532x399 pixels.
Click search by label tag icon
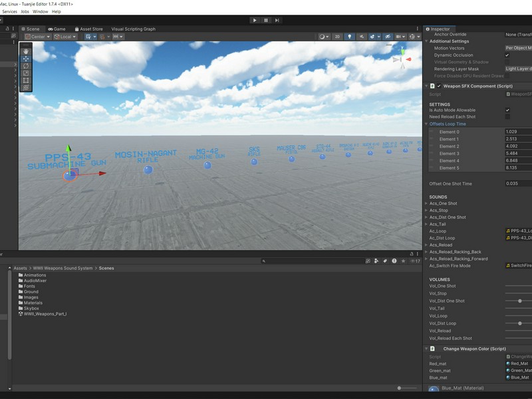pos(385,261)
